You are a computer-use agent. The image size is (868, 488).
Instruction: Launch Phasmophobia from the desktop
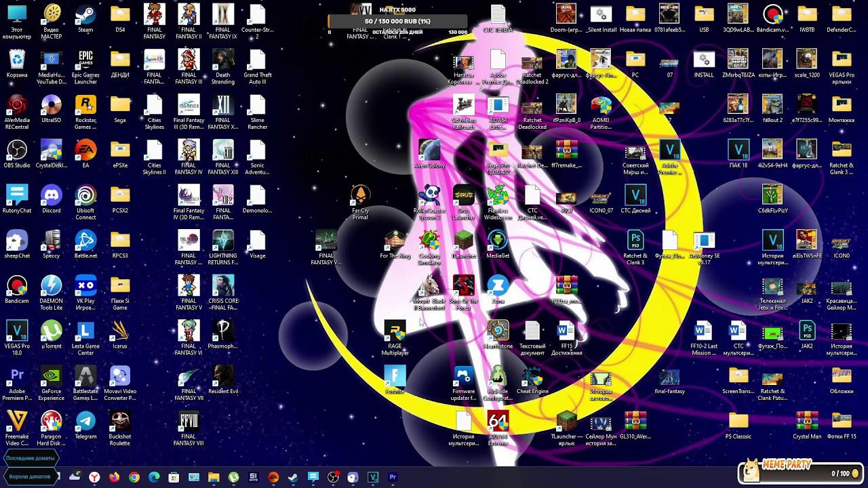click(x=222, y=335)
